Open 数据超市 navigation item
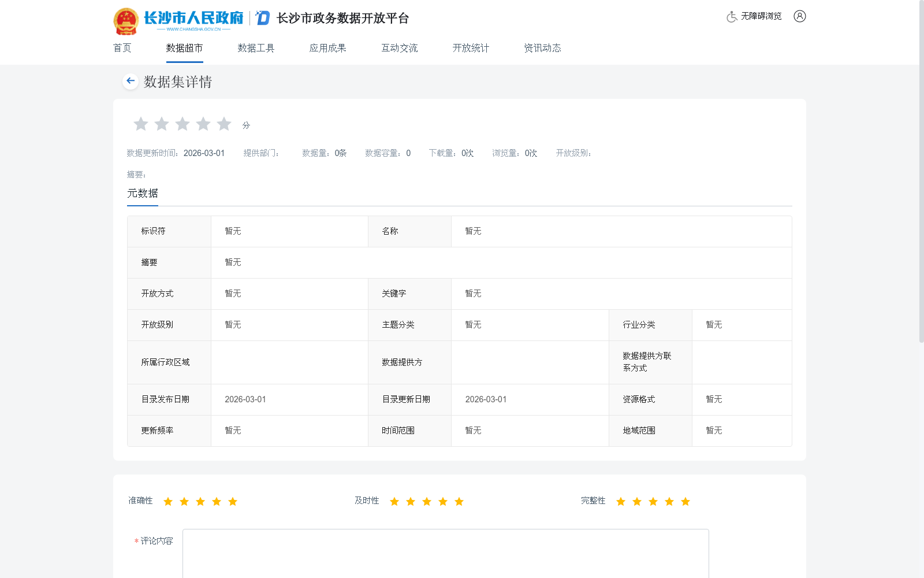 (184, 48)
